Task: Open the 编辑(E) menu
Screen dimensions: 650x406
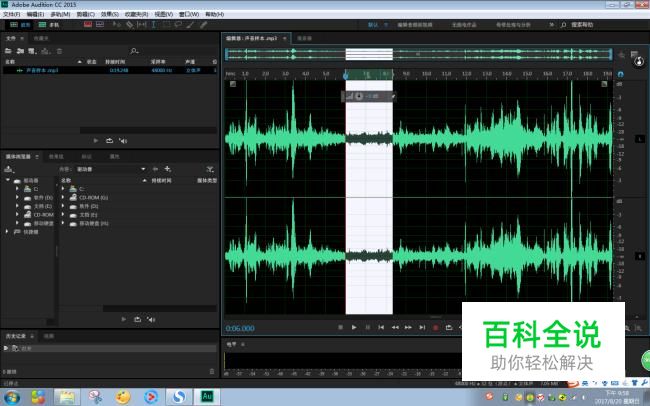Action: pos(35,14)
